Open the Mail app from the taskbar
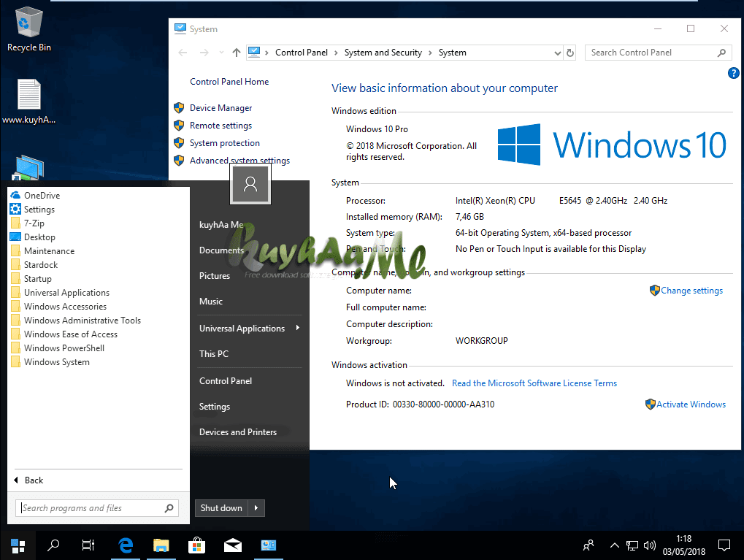The image size is (744, 560). tap(232, 545)
